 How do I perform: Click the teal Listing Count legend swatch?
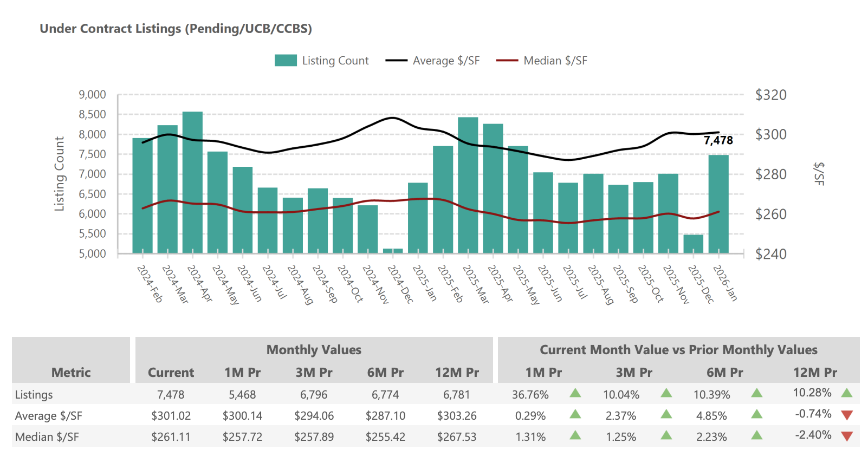click(286, 61)
